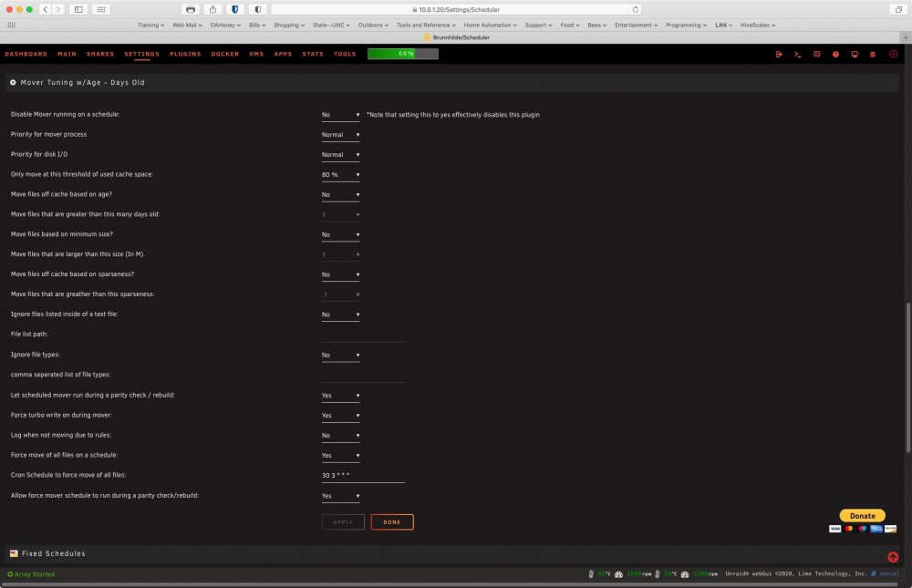This screenshot has height=588, width=912.
Task: Click the first fan speed icon in footer
Action: [619, 574]
